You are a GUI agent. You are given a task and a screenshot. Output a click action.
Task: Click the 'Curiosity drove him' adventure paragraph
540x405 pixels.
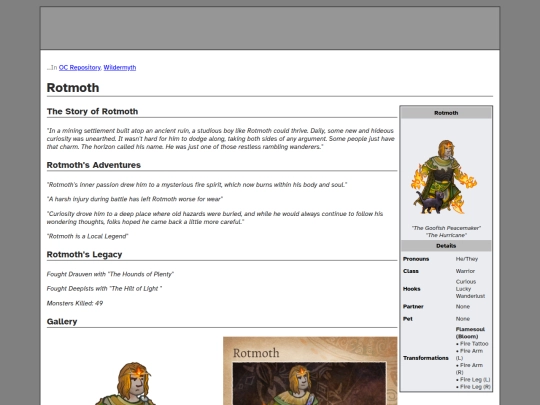tap(215, 218)
